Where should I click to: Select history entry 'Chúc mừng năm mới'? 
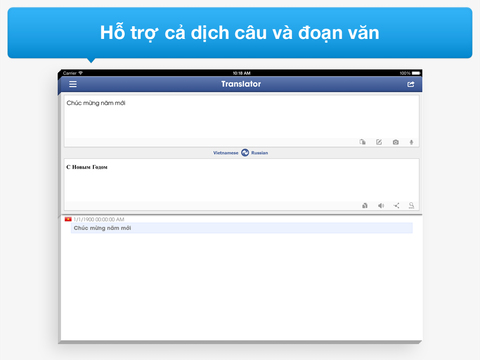[242, 228]
